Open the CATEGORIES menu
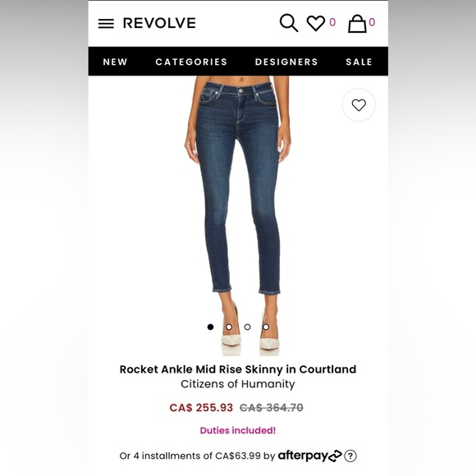The height and width of the screenshot is (476, 476). click(x=191, y=62)
